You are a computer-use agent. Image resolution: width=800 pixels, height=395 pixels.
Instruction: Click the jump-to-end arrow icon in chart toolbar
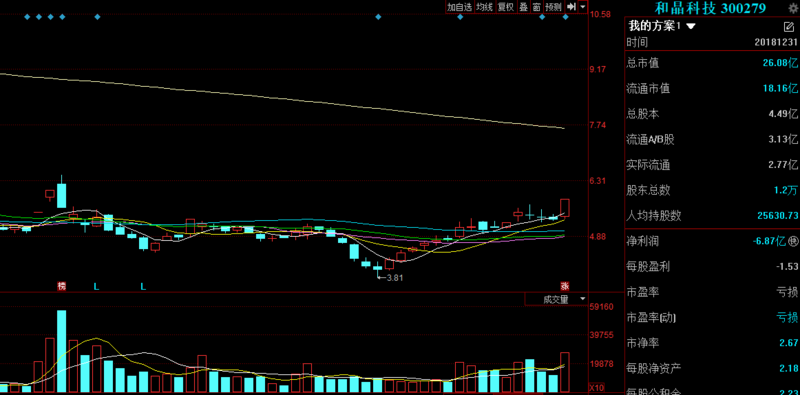click(x=571, y=7)
